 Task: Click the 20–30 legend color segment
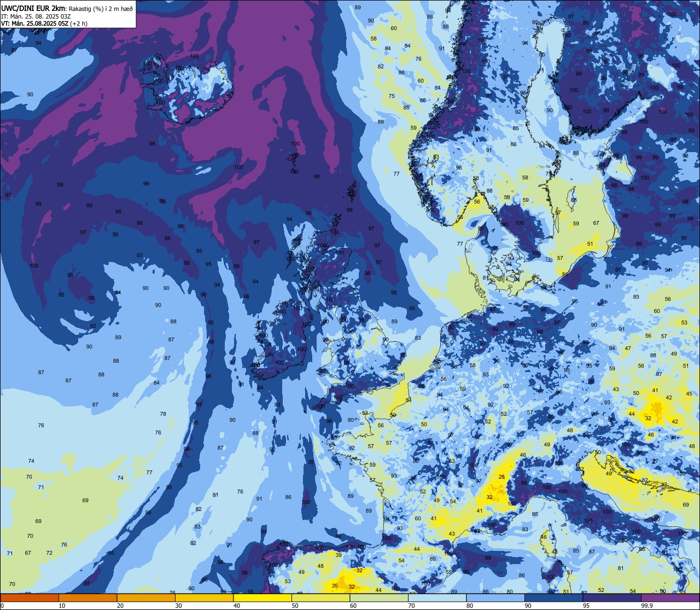[x=146, y=597]
